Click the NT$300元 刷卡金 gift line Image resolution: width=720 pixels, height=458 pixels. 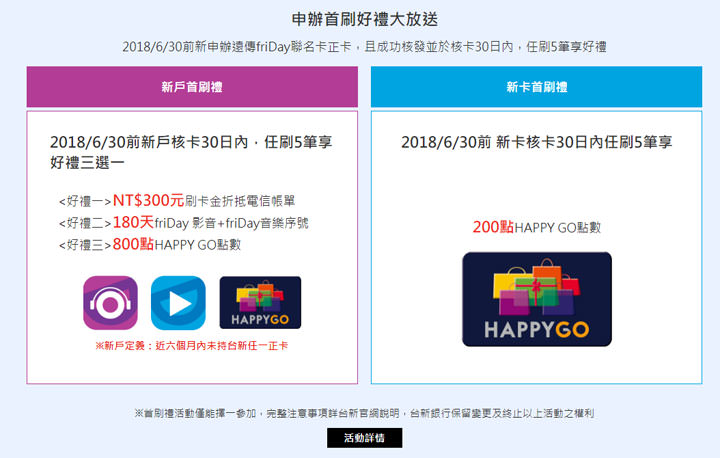pyautogui.click(x=177, y=201)
